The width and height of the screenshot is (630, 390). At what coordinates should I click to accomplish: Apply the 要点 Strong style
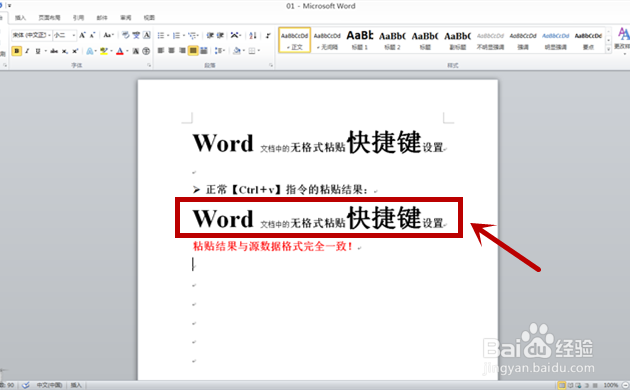click(x=588, y=40)
